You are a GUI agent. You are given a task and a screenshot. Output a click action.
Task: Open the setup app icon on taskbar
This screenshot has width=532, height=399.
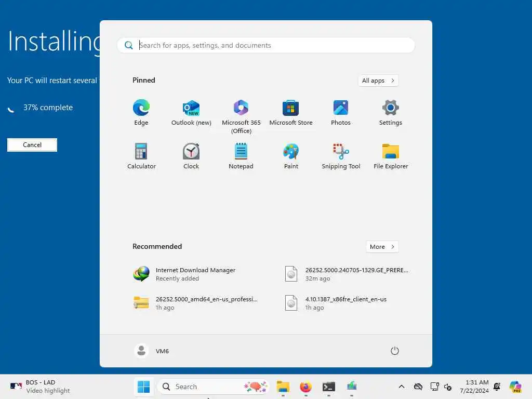coord(352,387)
